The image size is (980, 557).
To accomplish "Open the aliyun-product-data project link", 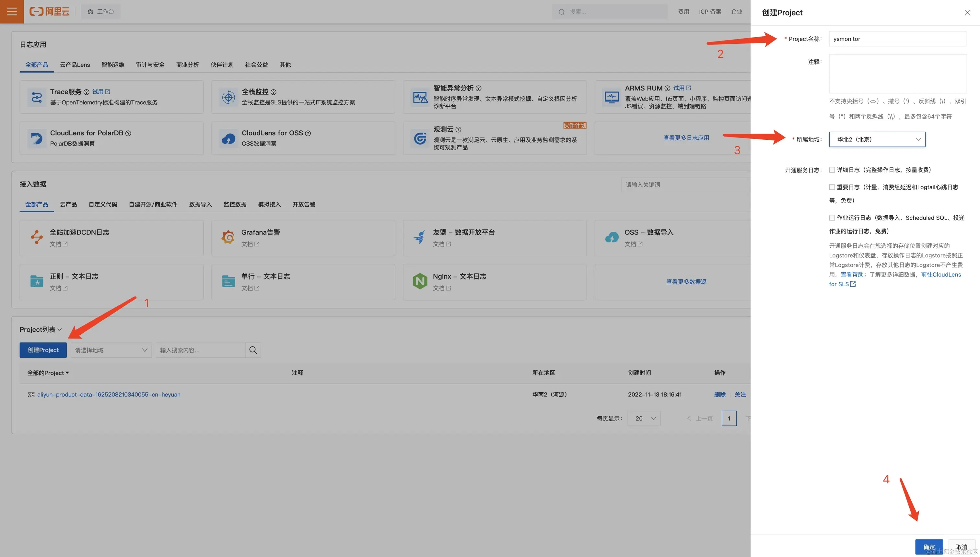I will (109, 395).
